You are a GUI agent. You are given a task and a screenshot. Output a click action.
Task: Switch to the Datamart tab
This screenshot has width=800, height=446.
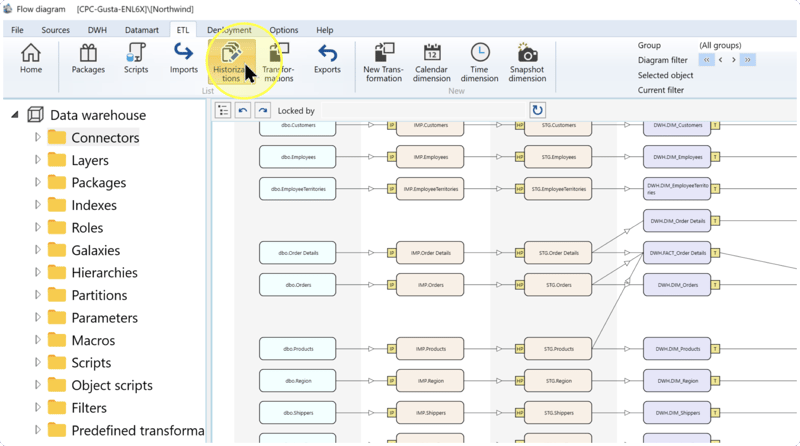pos(141,30)
